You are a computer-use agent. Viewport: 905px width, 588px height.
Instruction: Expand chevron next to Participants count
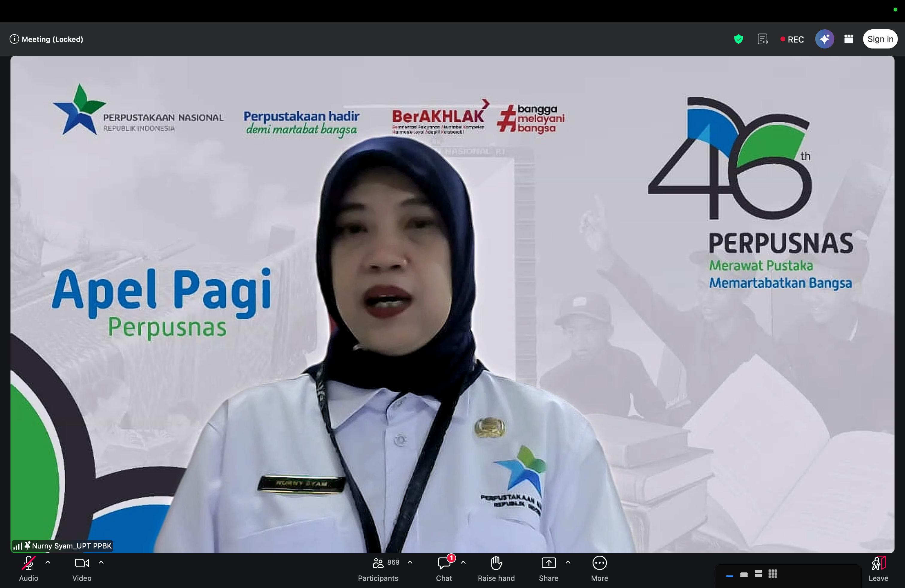(410, 563)
